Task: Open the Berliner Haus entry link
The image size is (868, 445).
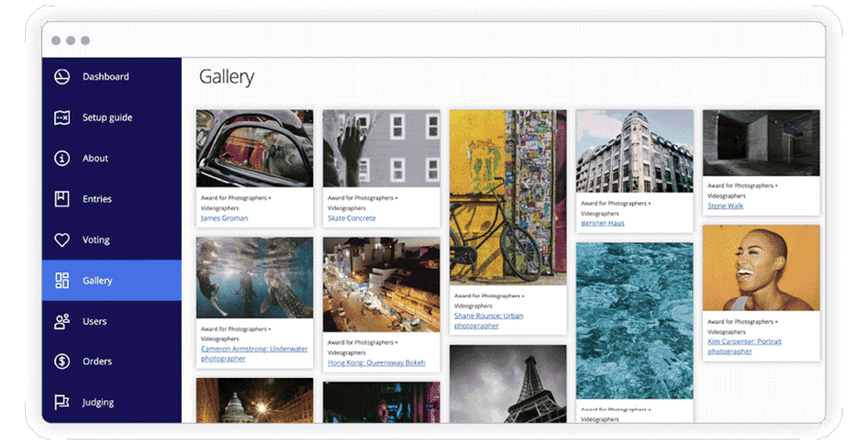Action: click(602, 223)
